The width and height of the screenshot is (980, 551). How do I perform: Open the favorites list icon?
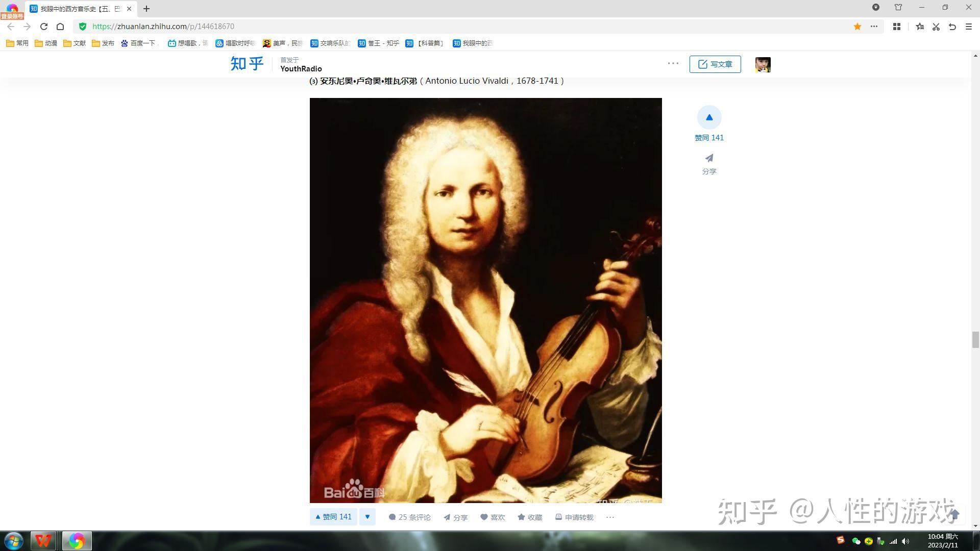(920, 27)
